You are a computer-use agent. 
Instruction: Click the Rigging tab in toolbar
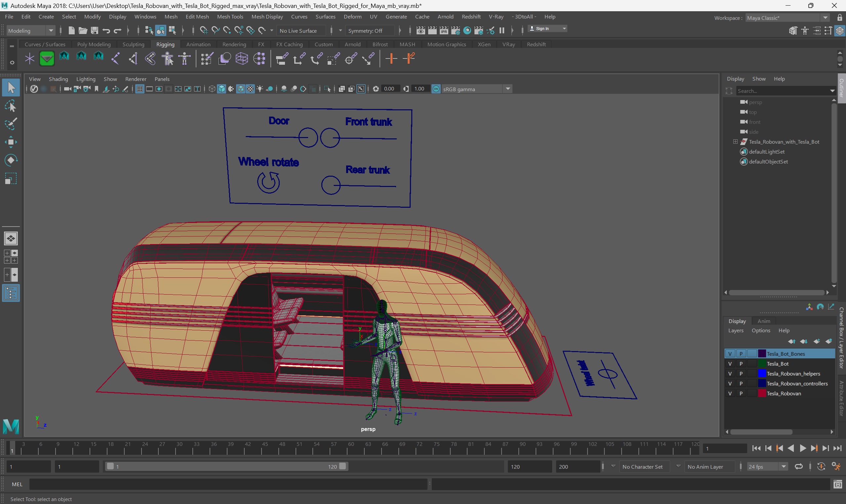pos(165,44)
